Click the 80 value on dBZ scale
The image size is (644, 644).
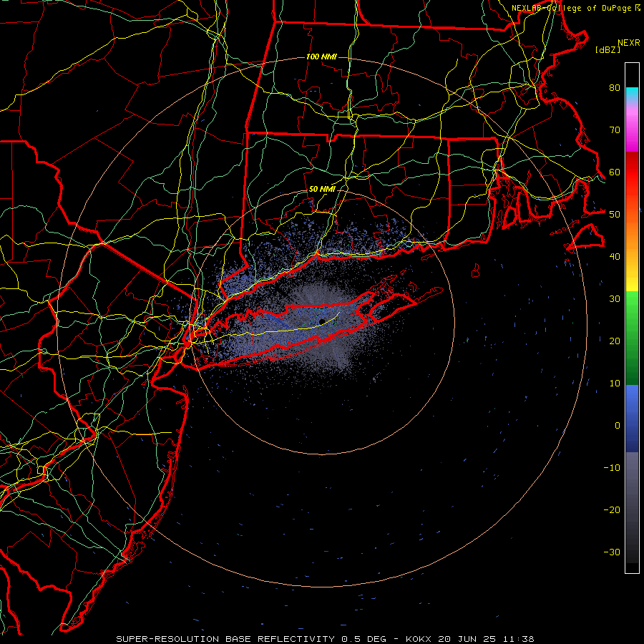pos(615,88)
